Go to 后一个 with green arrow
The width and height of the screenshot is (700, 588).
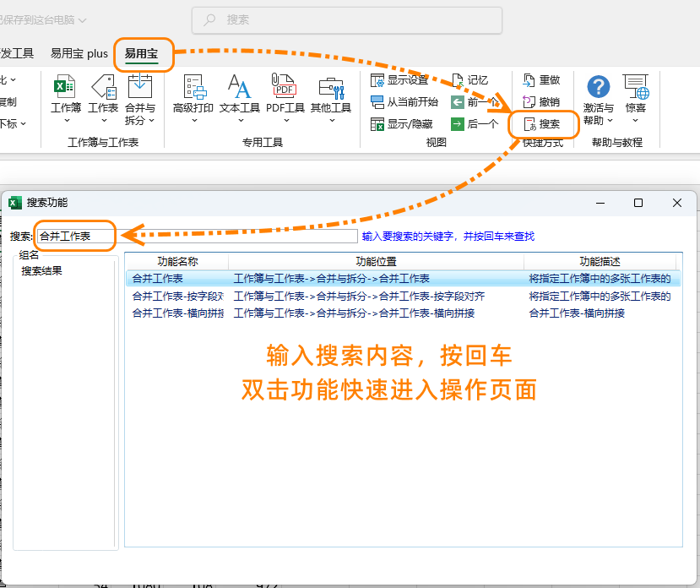[x=475, y=123]
